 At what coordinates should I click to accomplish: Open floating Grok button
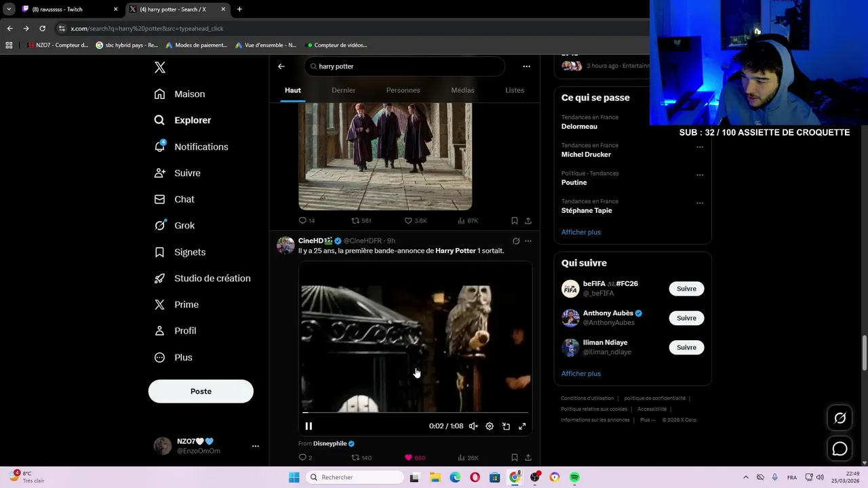[840, 418]
